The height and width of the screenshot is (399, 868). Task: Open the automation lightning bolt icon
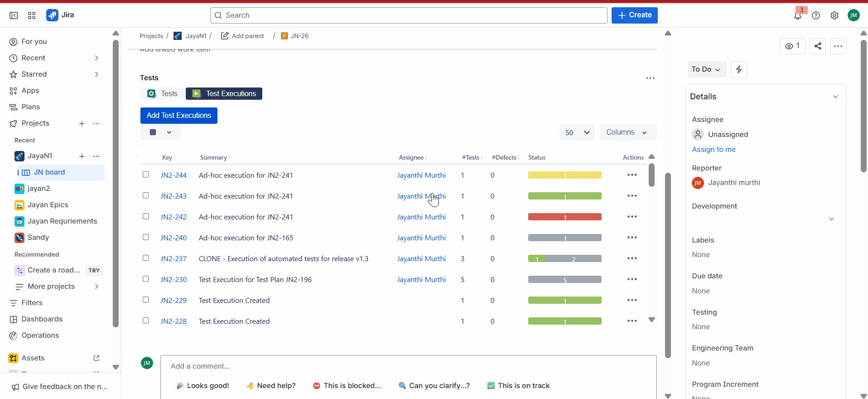(739, 69)
